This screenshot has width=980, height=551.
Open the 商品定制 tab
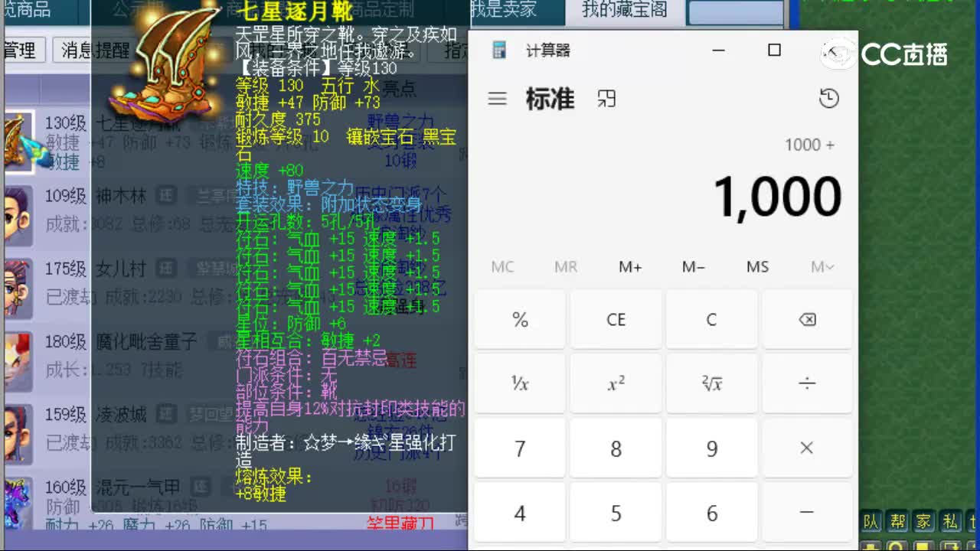coord(382,10)
